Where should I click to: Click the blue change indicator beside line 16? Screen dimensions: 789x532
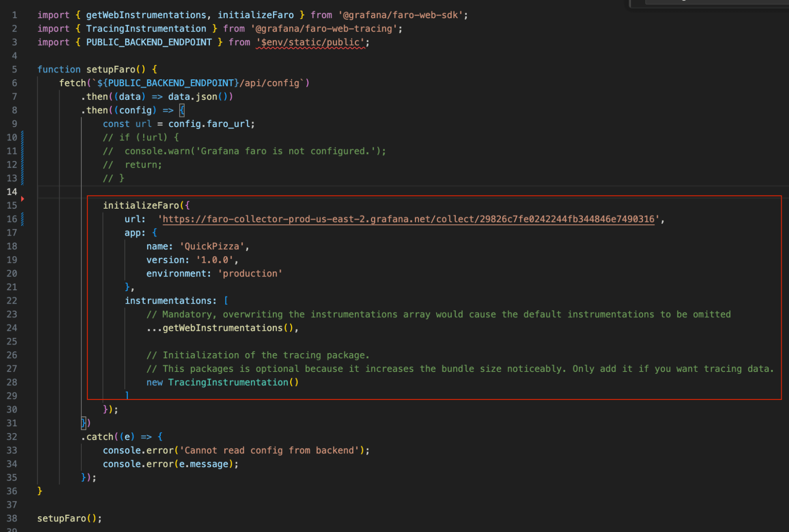tap(22, 219)
